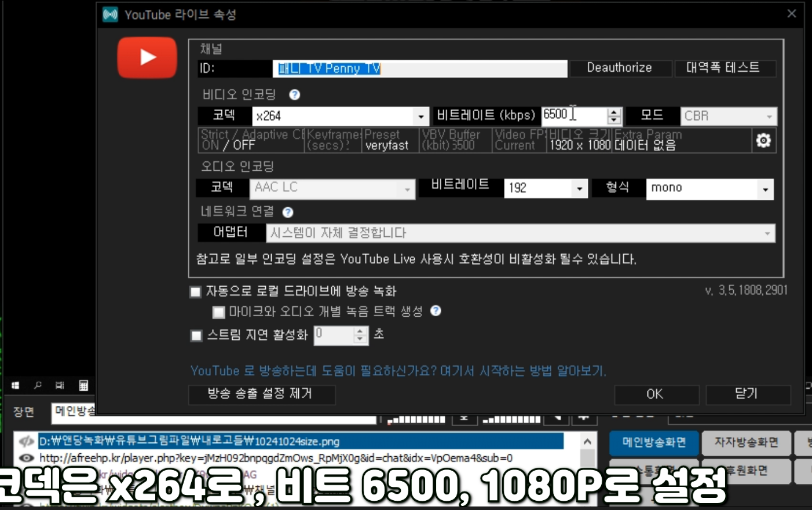Open advanced video encoding settings gear
The image size is (812, 510).
763,140
